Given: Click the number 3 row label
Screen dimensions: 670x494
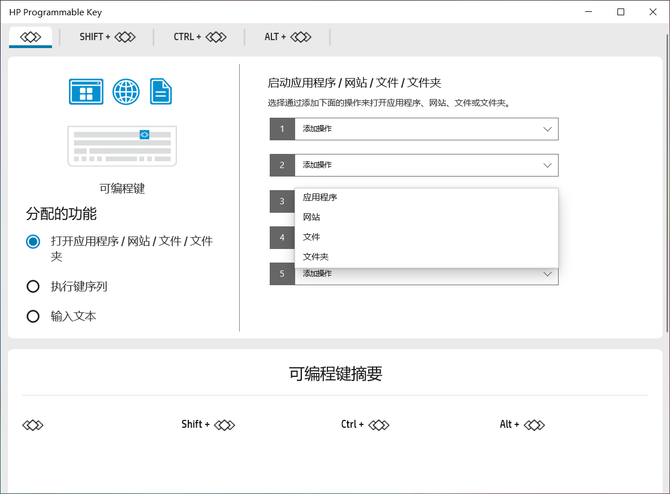Looking at the screenshot, I should 282,201.
